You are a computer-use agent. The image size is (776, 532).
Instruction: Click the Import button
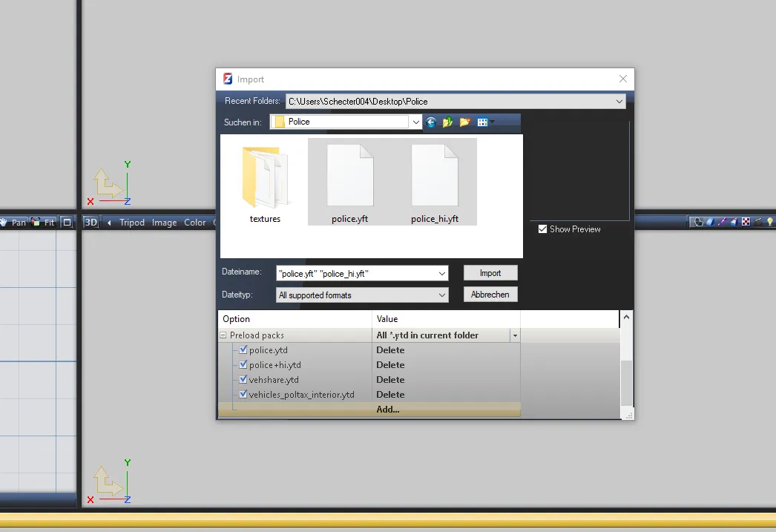tap(490, 273)
